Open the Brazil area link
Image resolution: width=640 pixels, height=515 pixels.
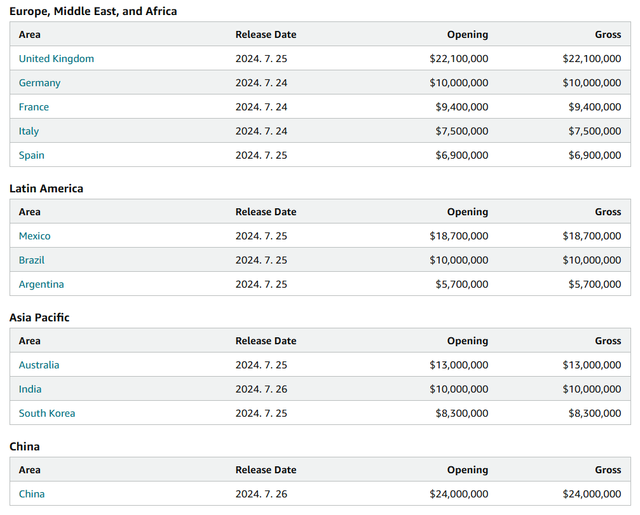31,260
